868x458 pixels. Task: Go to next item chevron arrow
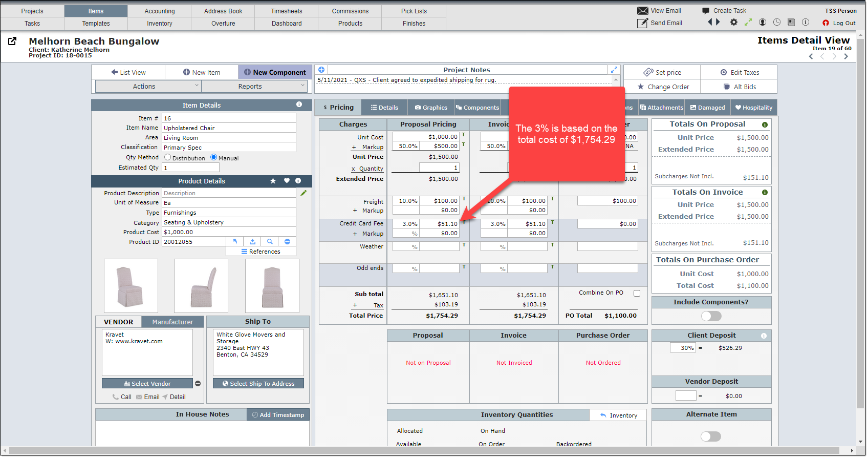[x=846, y=56]
